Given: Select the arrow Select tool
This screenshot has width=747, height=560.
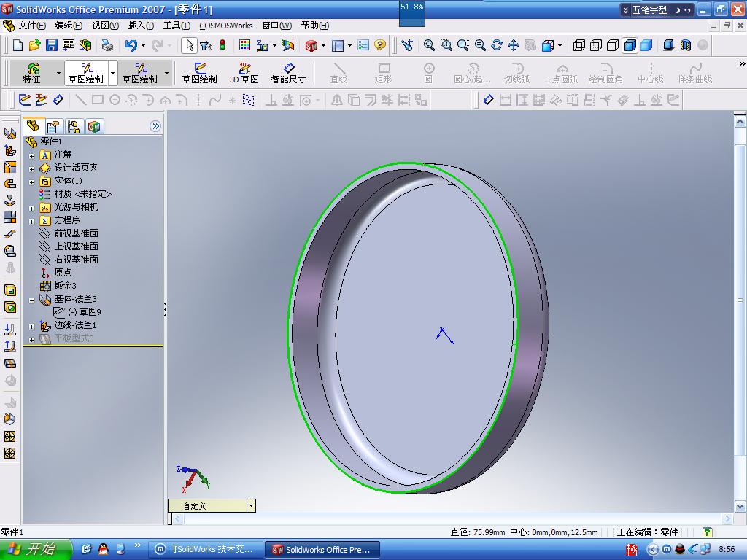Looking at the screenshot, I should [x=189, y=45].
